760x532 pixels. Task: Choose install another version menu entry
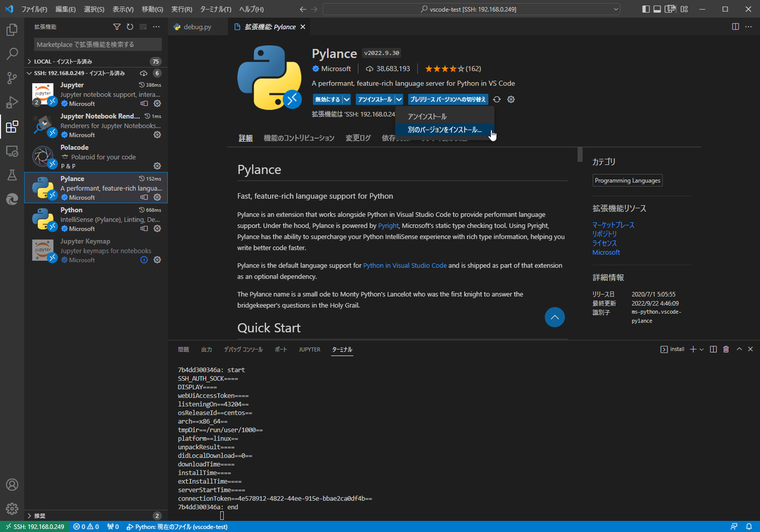pyautogui.click(x=445, y=130)
